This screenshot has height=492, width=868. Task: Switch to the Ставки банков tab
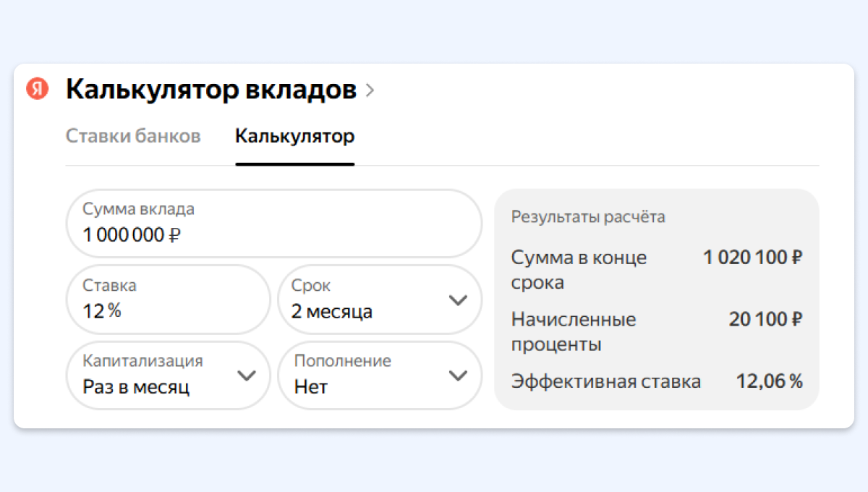[133, 136]
